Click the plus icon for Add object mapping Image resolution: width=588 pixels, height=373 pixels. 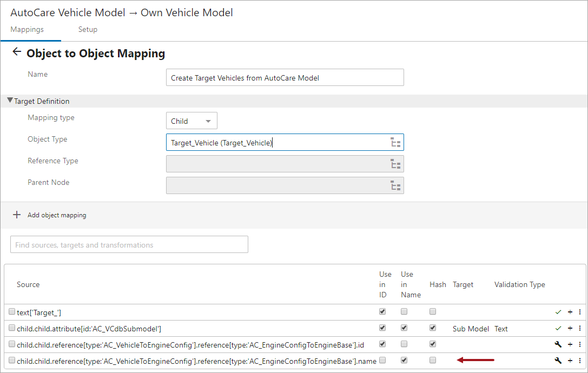[17, 215]
